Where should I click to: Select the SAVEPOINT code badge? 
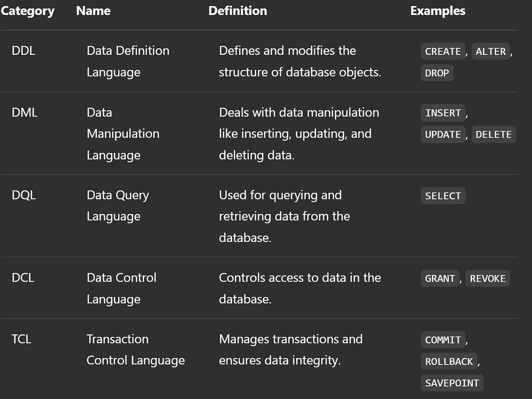coord(451,383)
